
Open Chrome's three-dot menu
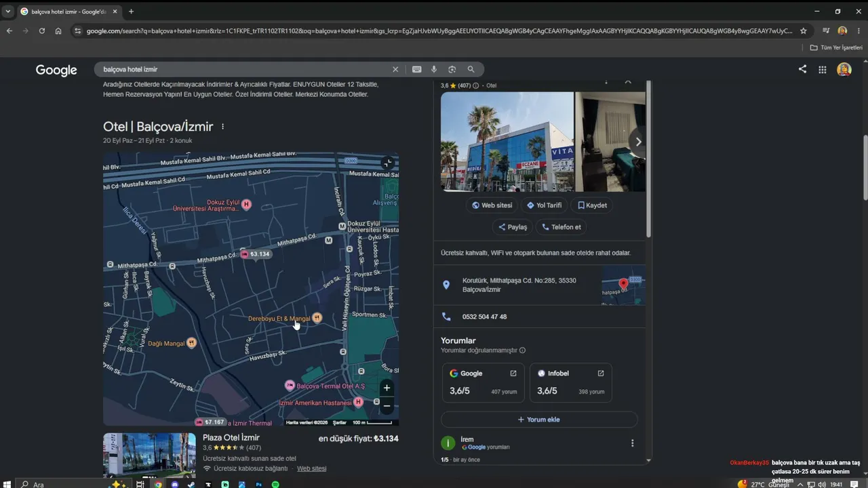coord(859,30)
